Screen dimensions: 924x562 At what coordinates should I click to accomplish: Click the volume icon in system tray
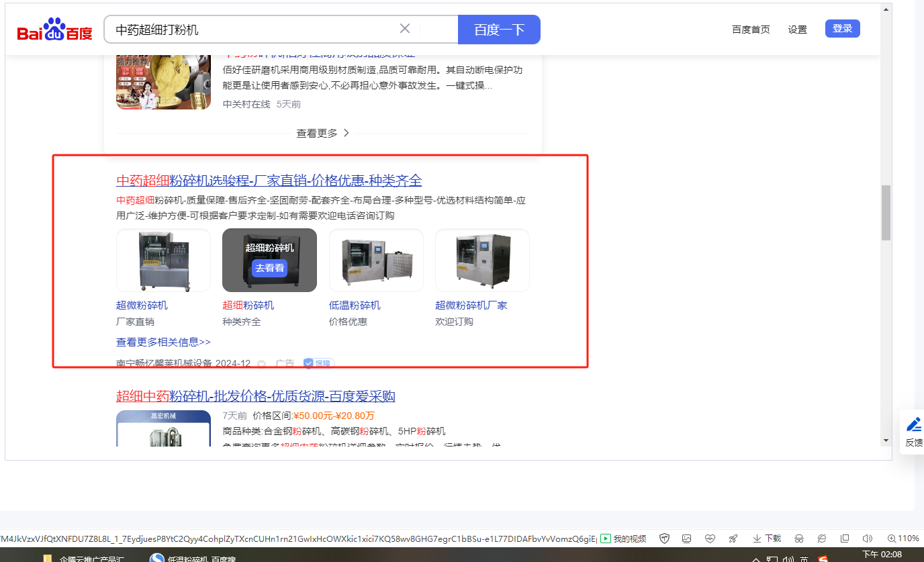click(x=788, y=559)
